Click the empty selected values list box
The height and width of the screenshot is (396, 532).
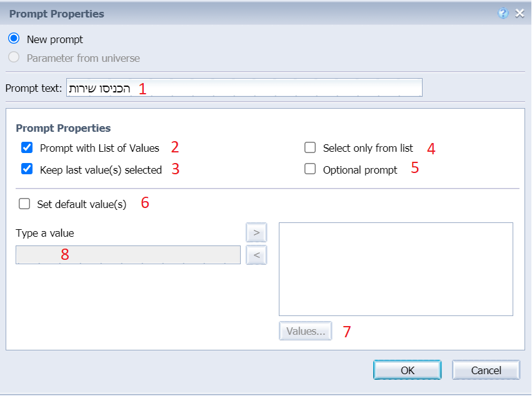pos(396,269)
